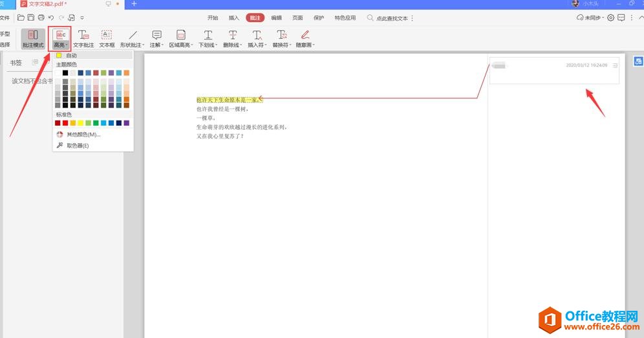Click the save icon in quick toolbar
644x338 pixels.
click(x=32, y=18)
